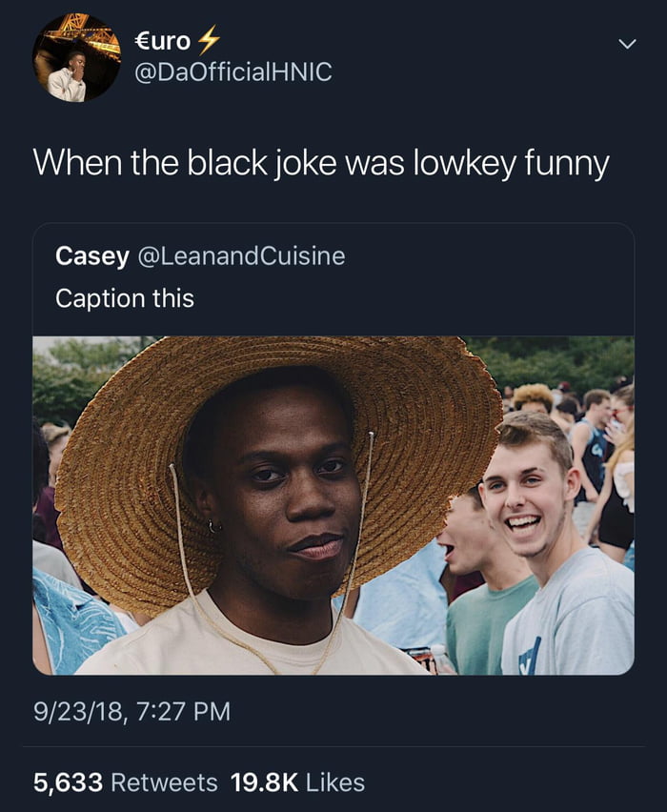Click the 9/23/18 date stamp
This screenshot has width=667, height=812.
click(x=79, y=712)
